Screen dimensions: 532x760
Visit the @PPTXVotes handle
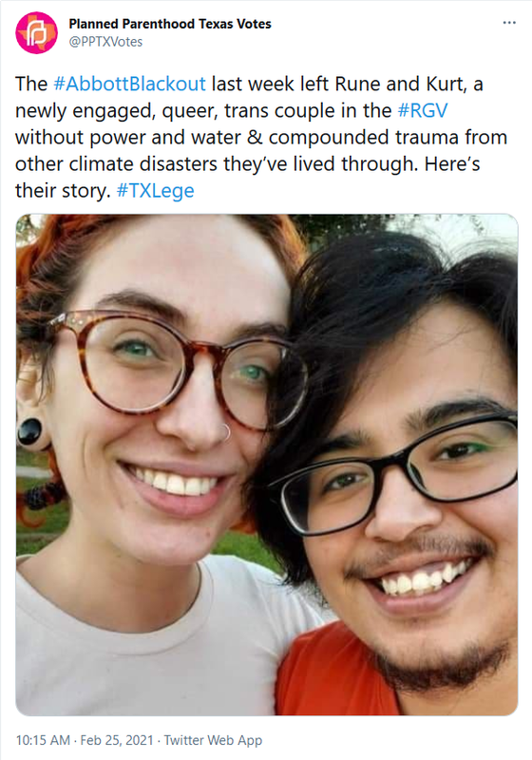105,42
